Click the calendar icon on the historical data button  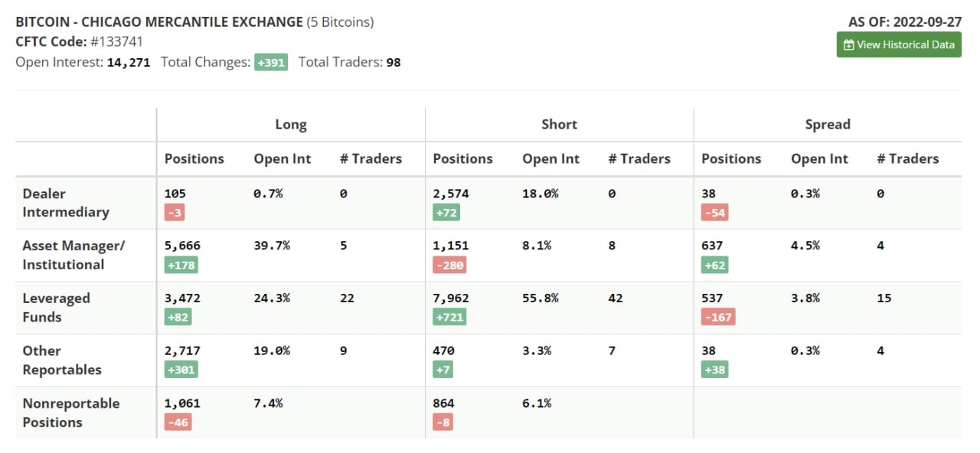[x=848, y=45]
